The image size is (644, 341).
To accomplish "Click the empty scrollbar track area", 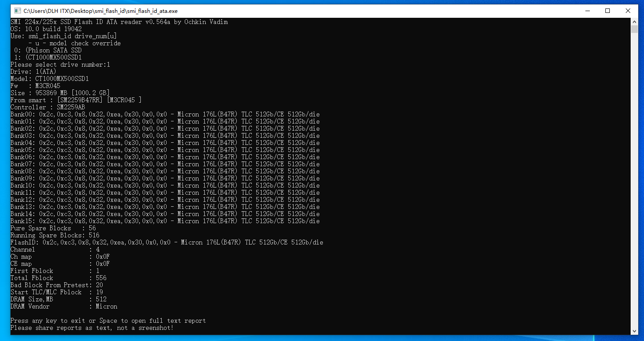I will 634,178.
